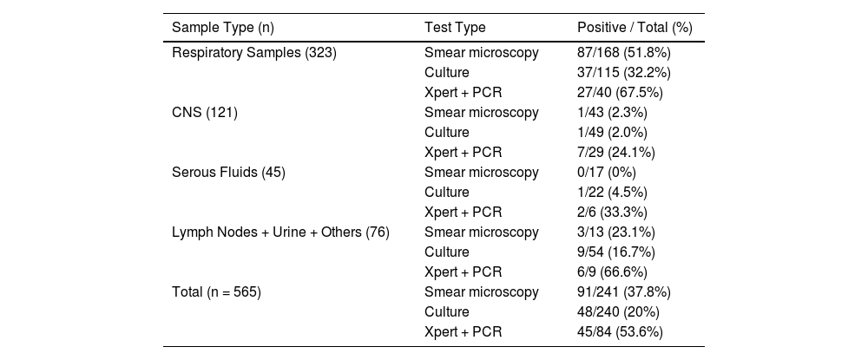Click the value 91/241 (37.8%)
The height and width of the screenshot is (360, 868).
(624, 292)
